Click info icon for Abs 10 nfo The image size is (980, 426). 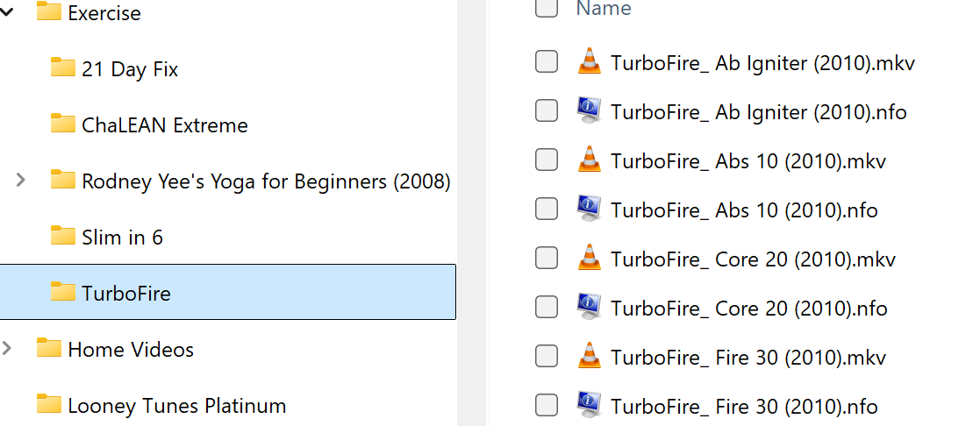pos(589,209)
